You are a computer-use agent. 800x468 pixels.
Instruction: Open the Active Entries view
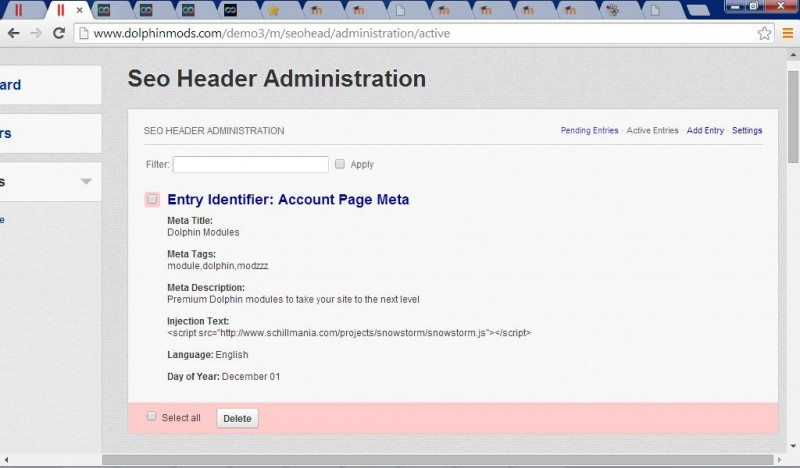[653, 131]
